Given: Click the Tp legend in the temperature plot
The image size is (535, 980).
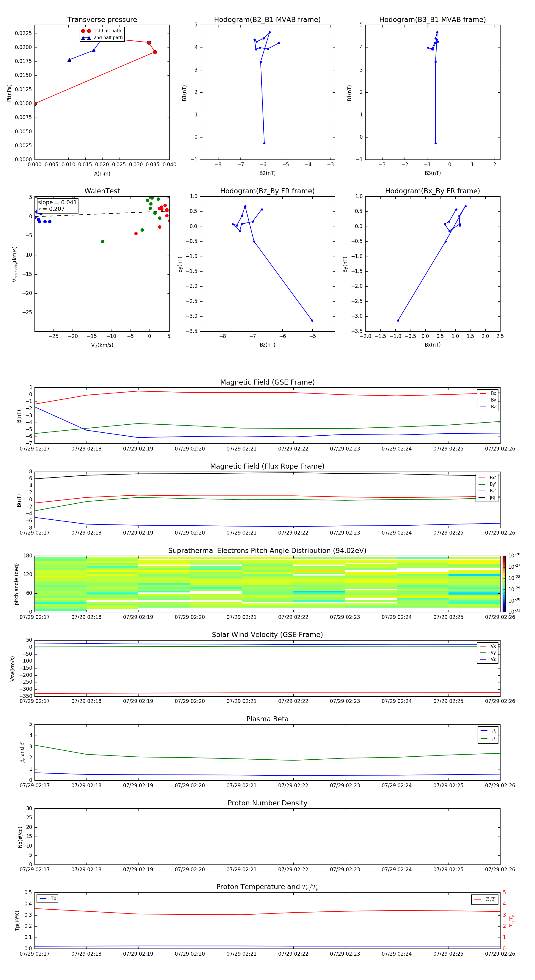Looking at the screenshot, I should pyautogui.click(x=48, y=899).
